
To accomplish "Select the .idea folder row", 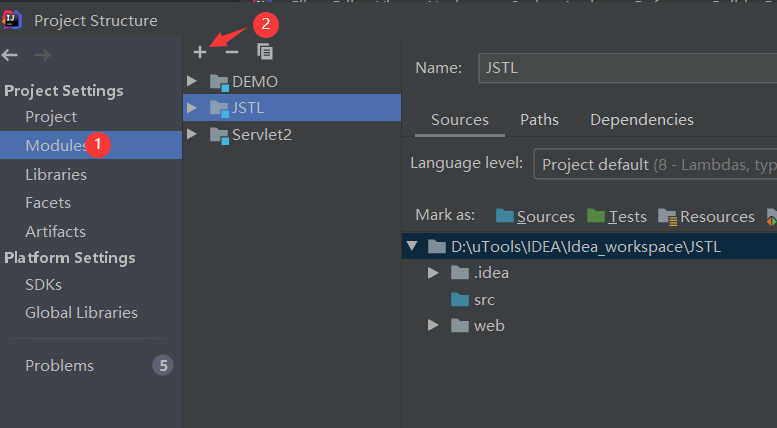I will pos(589,272).
